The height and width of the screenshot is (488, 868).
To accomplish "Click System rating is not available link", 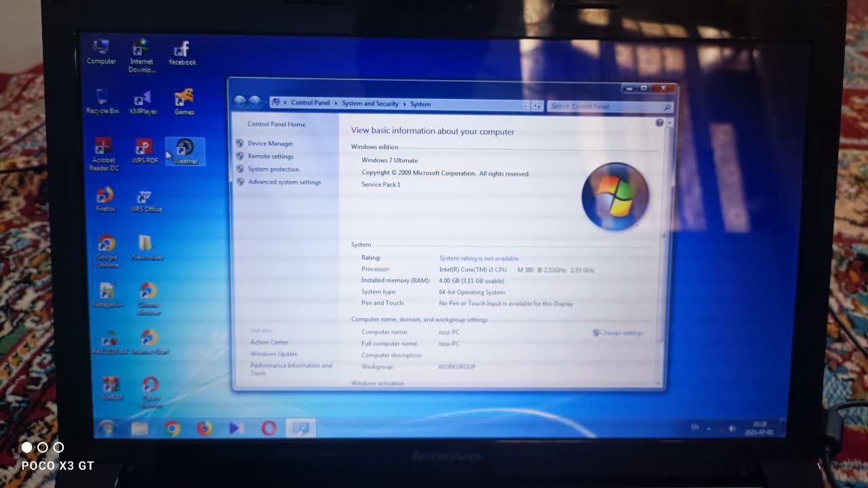I will [x=479, y=258].
